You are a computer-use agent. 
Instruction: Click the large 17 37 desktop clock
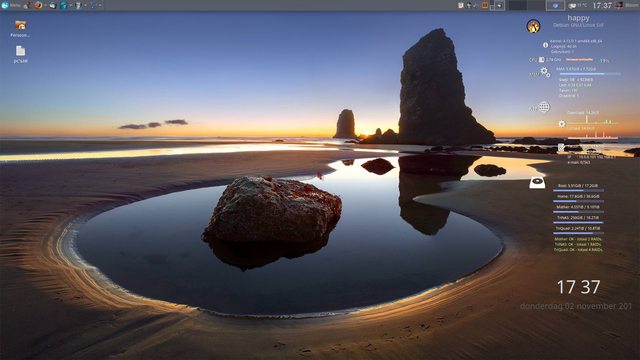(578, 287)
